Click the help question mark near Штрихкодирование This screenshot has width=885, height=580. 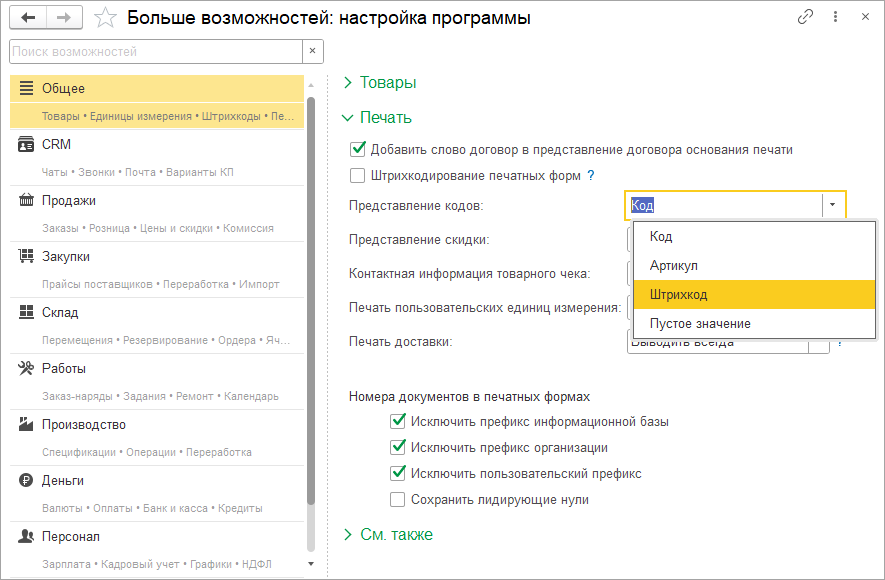590,176
